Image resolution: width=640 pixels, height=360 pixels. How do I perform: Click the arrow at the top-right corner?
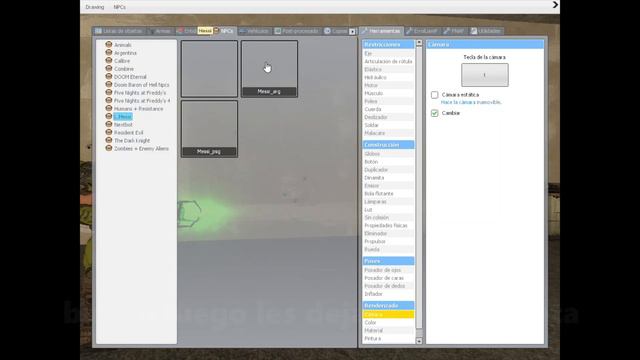pos(555,4)
